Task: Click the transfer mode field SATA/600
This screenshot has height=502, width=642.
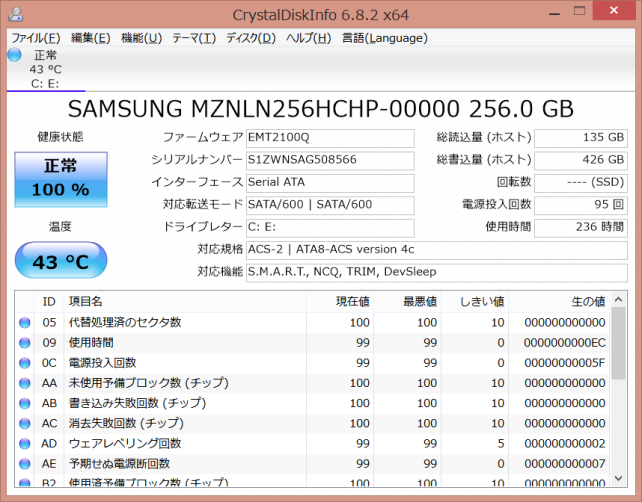Action: point(330,205)
